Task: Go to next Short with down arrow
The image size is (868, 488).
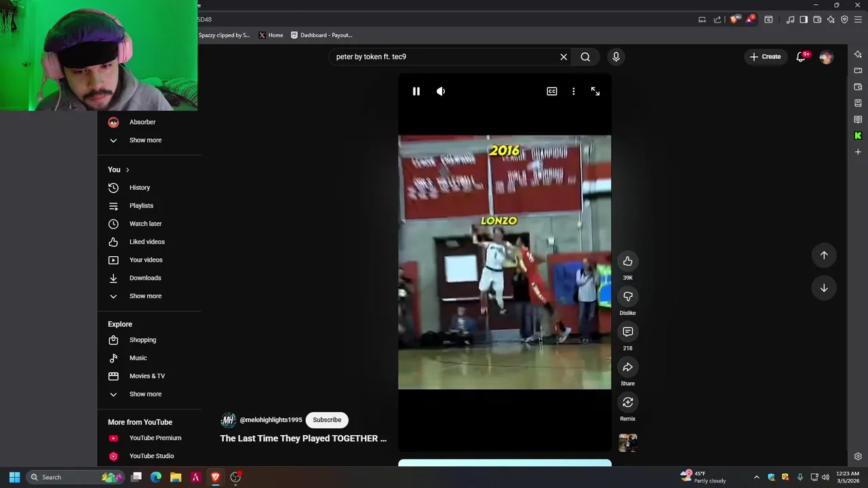Action: tap(824, 288)
